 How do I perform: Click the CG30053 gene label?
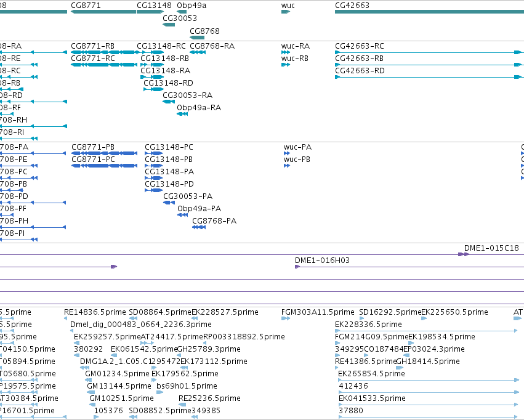click(180, 18)
